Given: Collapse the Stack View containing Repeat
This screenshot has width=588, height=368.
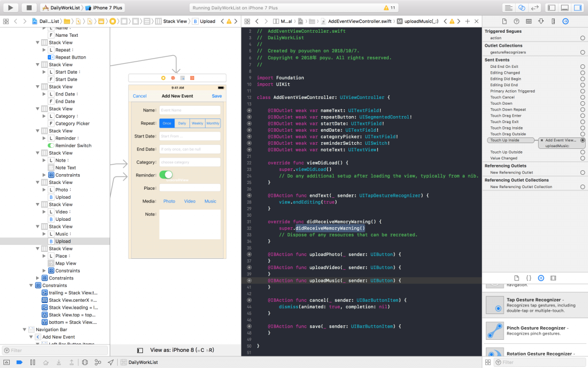Looking at the screenshot, I should tap(37, 43).
